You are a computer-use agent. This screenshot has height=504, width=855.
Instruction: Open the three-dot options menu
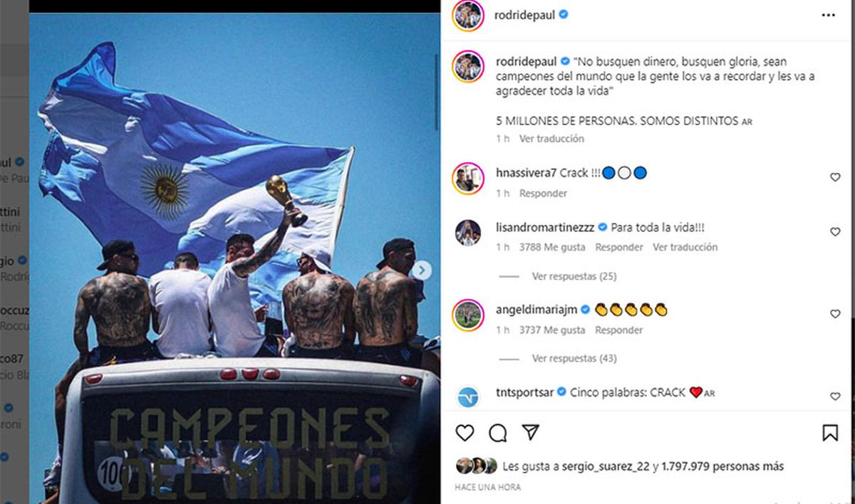tap(828, 15)
